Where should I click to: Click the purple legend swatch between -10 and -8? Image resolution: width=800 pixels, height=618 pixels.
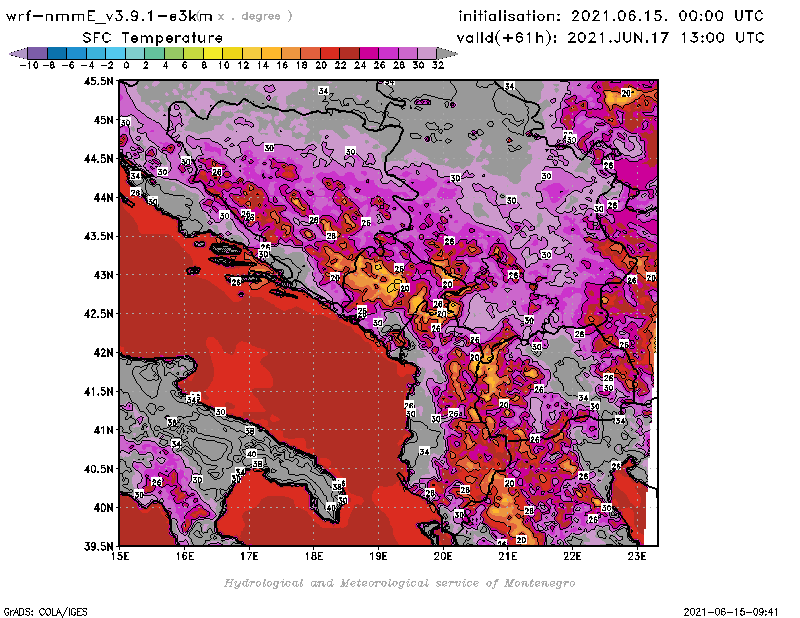[38, 54]
